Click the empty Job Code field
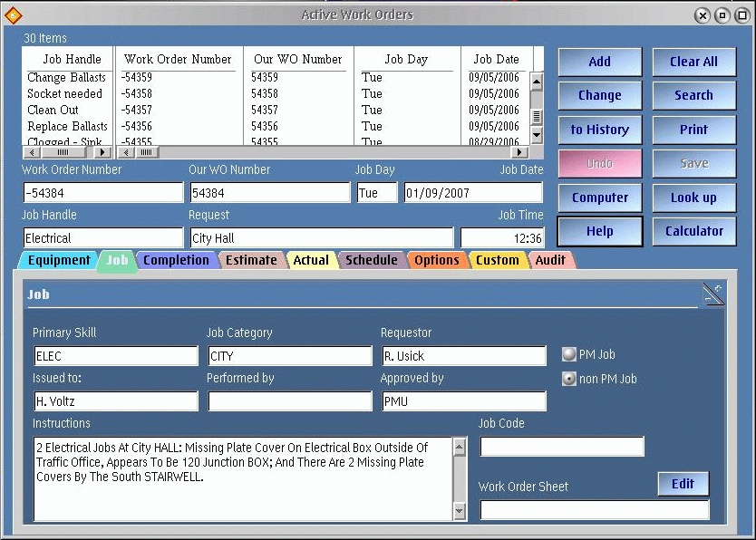The height and width of the screenshot is (540, 756). click(562, 447)
